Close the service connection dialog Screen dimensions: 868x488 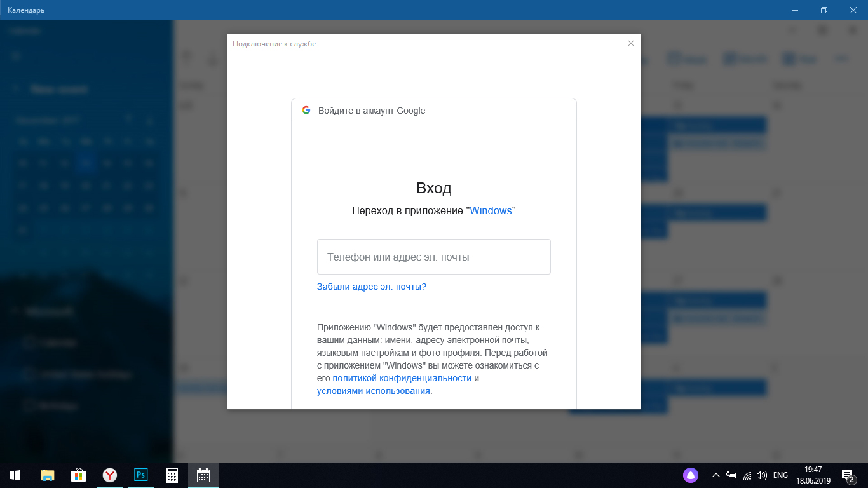tap(631, 44)
